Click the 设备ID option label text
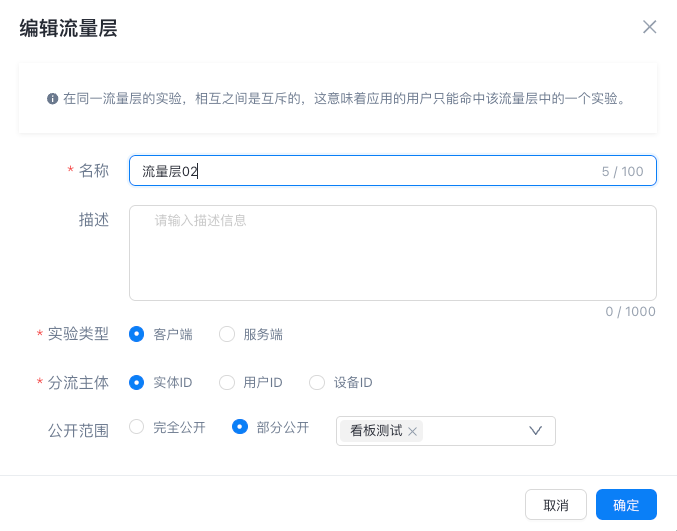Viewport: 677px width, 531px height. pyautogui.click(x=353, y=382)
